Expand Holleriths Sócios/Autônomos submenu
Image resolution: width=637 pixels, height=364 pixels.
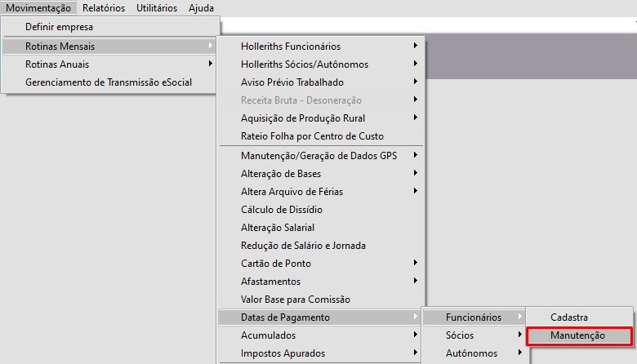(x=305, y=64)
